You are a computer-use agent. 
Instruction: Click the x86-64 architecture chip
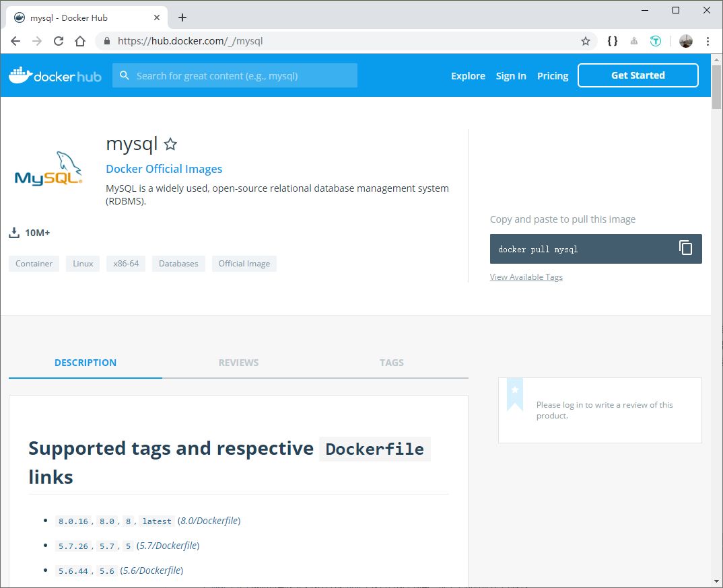(x=126, y=264)
